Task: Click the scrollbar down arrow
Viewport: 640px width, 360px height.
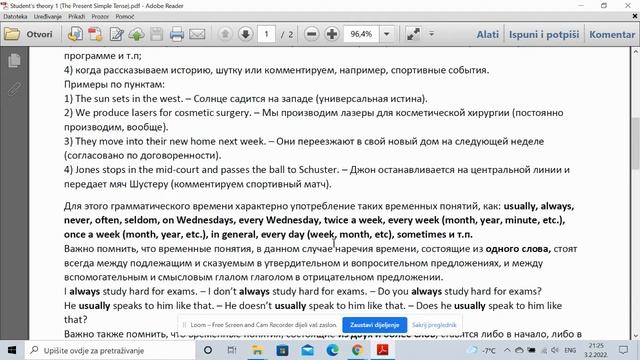Action: (636, 336)
